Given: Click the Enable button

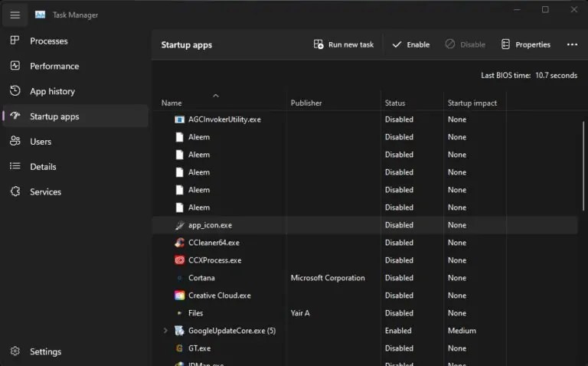Looking at the screenshot, I should 411,44.
